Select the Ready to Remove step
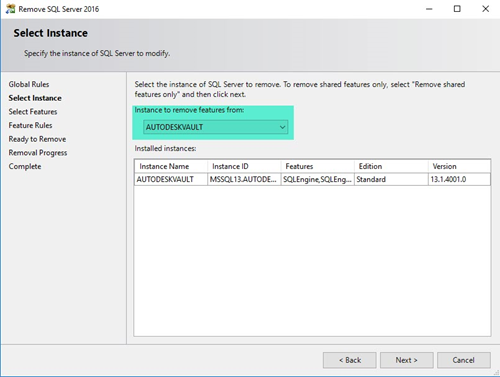 point(37,139)
